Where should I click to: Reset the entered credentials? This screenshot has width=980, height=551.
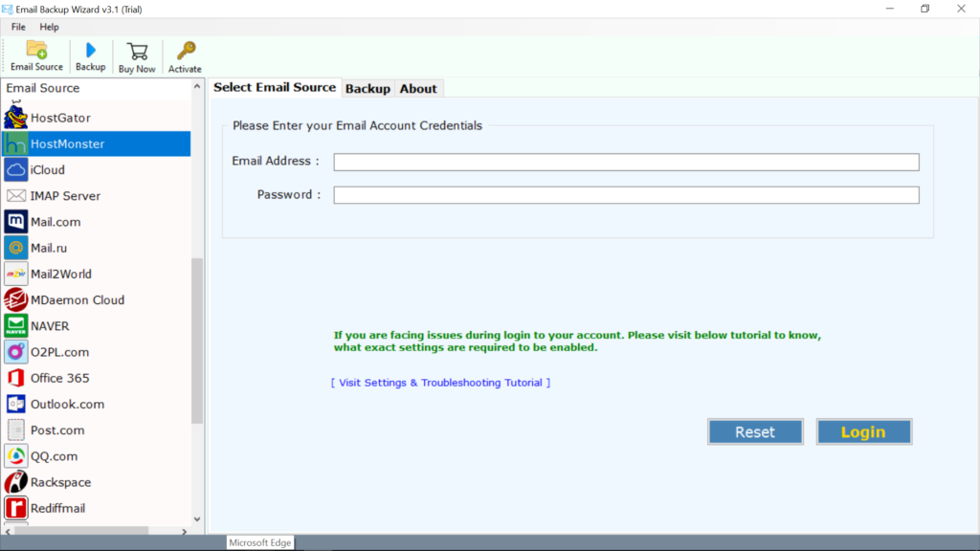755,431
